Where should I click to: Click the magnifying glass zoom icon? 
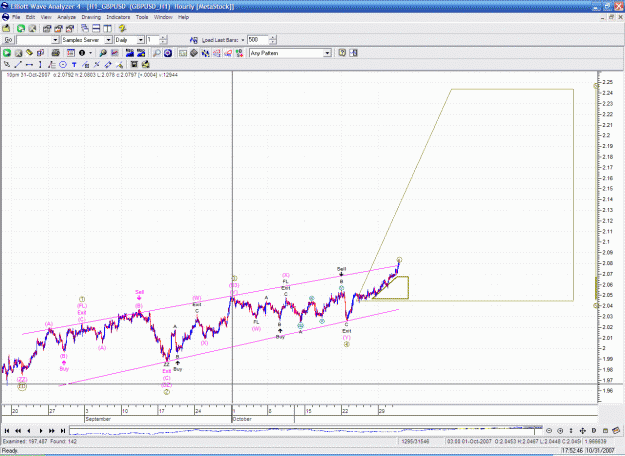[x=157, y=53]
